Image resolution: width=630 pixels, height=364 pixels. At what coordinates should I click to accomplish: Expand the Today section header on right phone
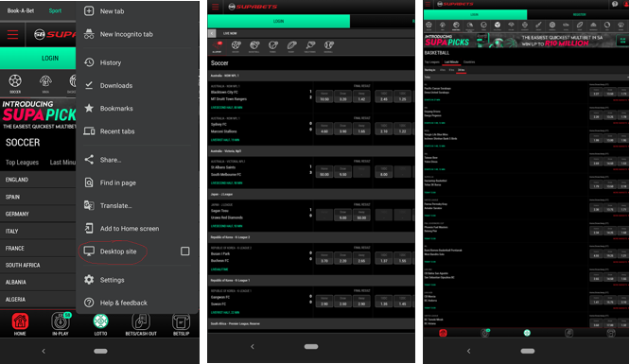[526, 78]
